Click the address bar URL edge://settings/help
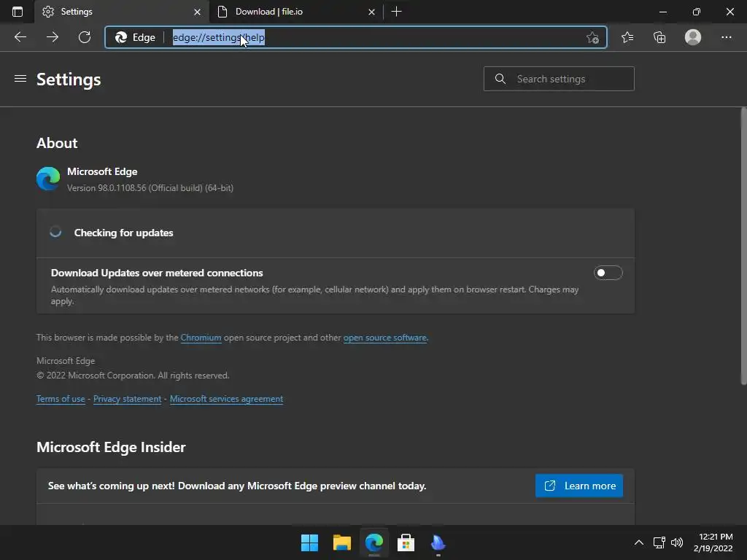Viewport: 747px width, 560px height. click(x=219, y=37)
